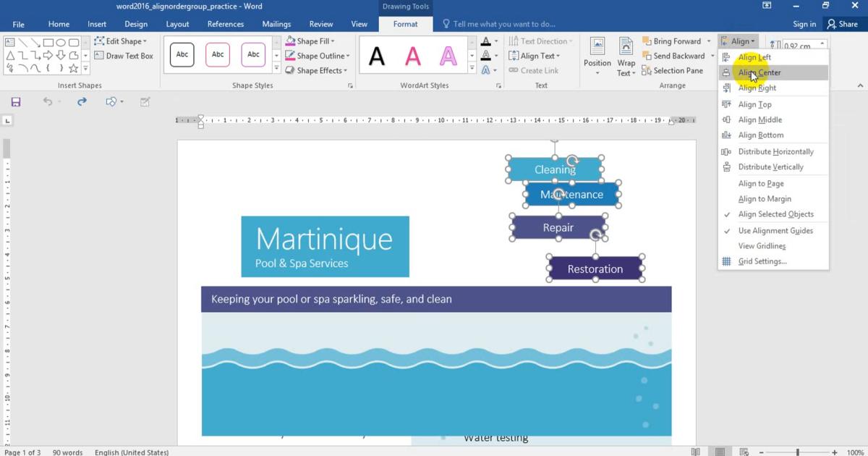The image size is (868, 456).
Task: Click the Draw Text Box tool
Action: (124, 56)
